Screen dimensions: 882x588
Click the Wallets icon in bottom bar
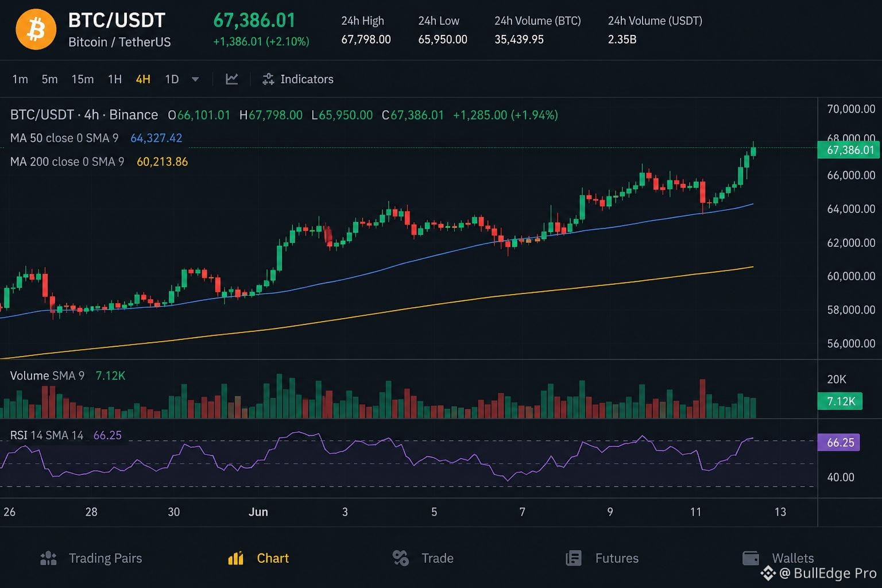751,558
